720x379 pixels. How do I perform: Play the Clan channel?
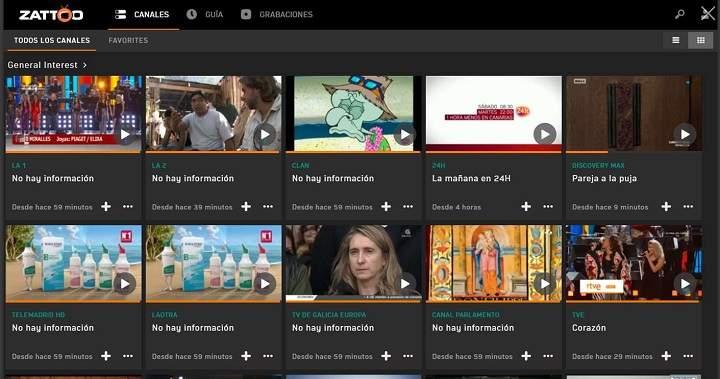click(x=405, y=135)
